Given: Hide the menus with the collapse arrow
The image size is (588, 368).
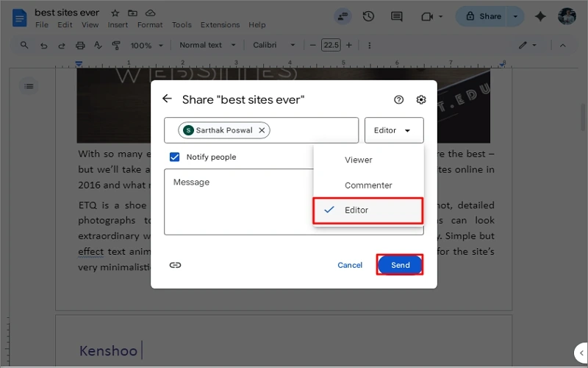Looking at the screenshot, I should click(x=562, y=46).
